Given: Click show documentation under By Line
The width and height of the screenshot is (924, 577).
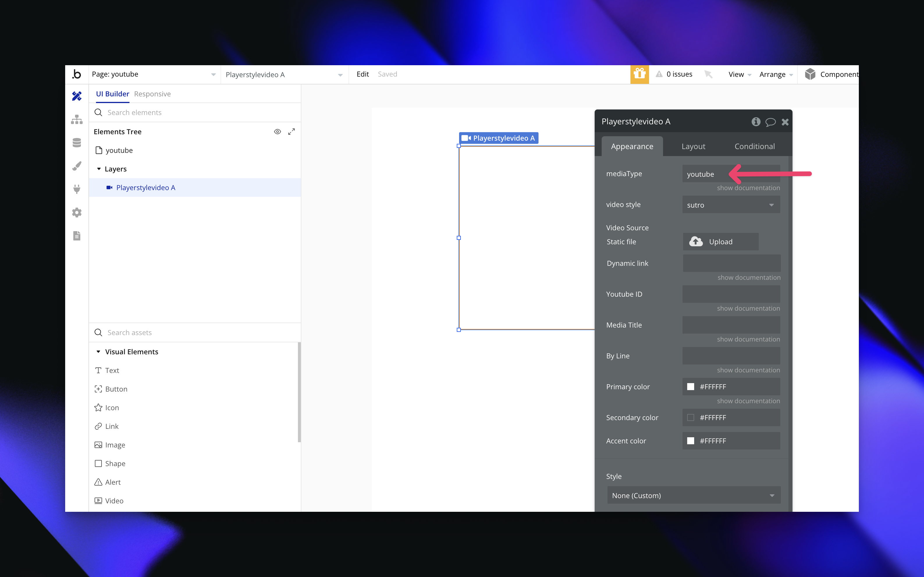Looking at the screenshot, I should coord(748,370).
